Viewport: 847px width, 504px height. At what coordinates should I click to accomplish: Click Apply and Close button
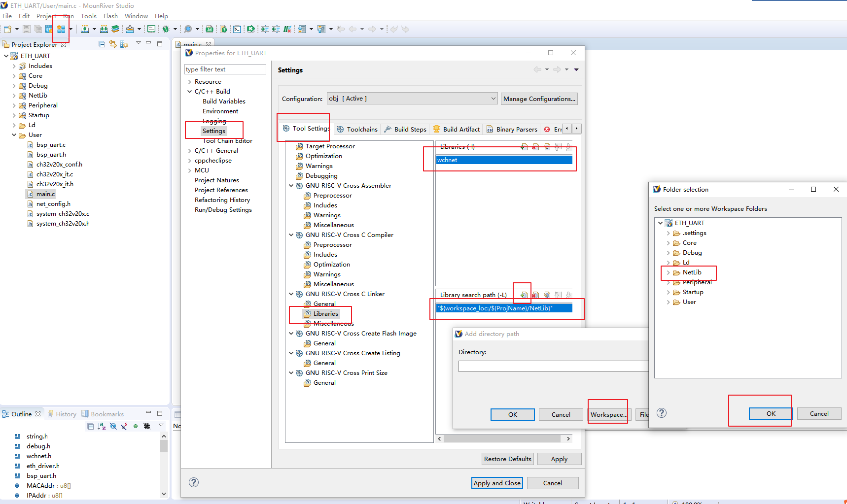coord(497,483)
